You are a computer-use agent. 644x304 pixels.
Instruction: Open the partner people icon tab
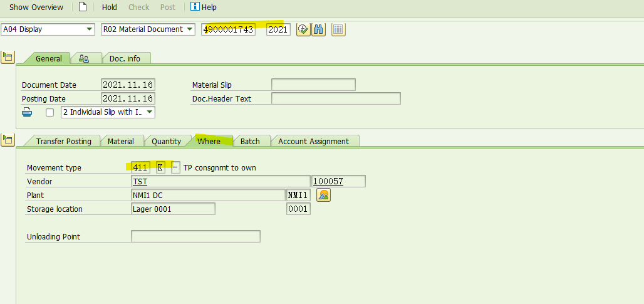(84, 59)
